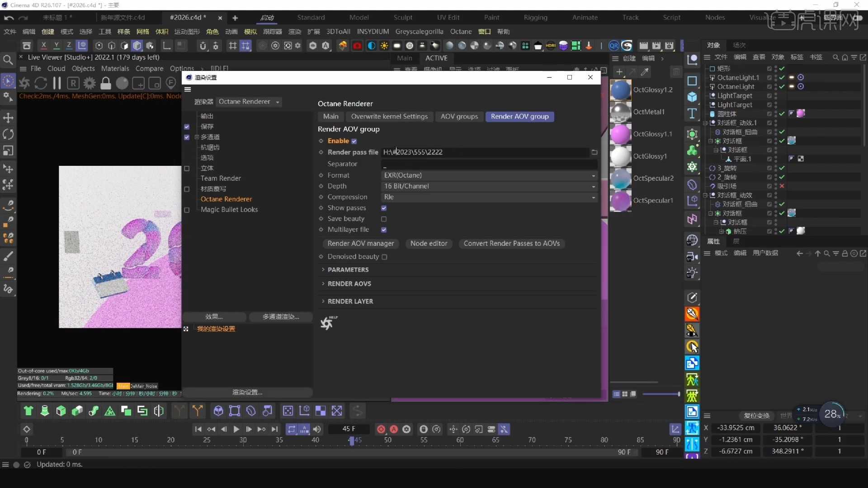This screenshot has height=488, width=868.
Task: Open the Format EXR(Octane) dropdown
Action: (490, 175)
